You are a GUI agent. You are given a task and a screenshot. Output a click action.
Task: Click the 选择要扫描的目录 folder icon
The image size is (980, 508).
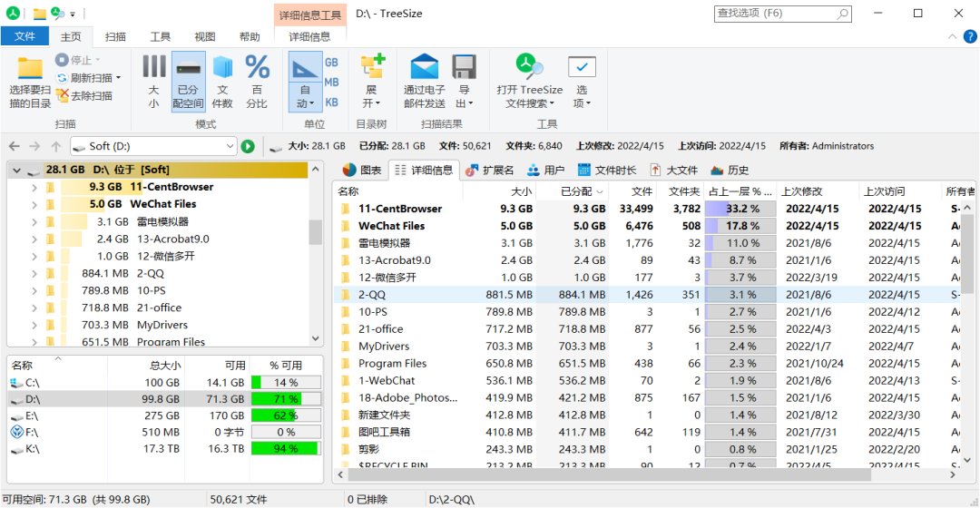tap(30, 69)
